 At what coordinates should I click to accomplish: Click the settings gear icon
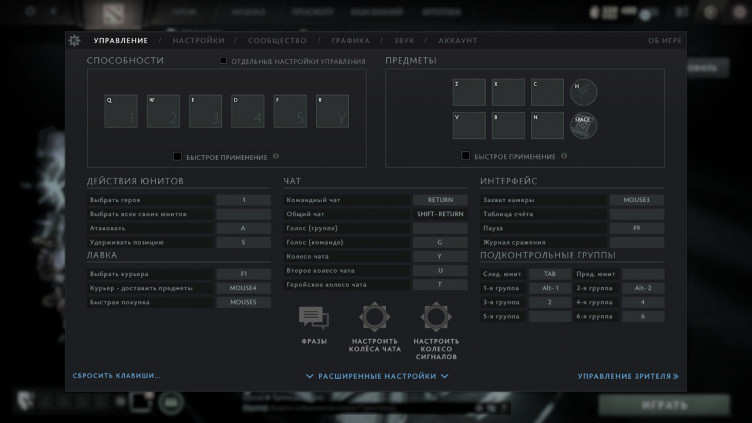click(74, 41)
